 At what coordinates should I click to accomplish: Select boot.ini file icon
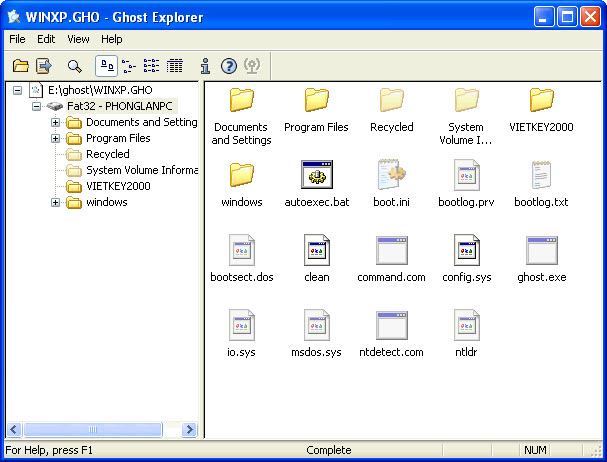coord(391,175)
